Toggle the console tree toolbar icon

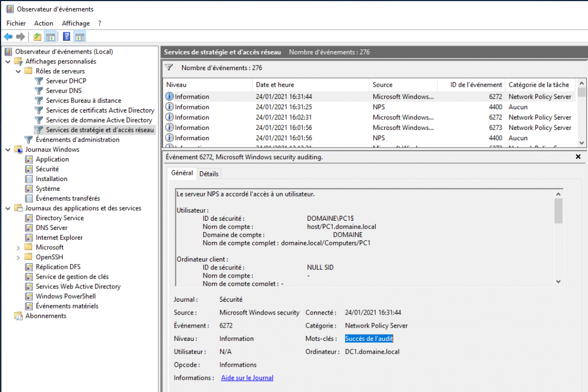click(51, 36)
